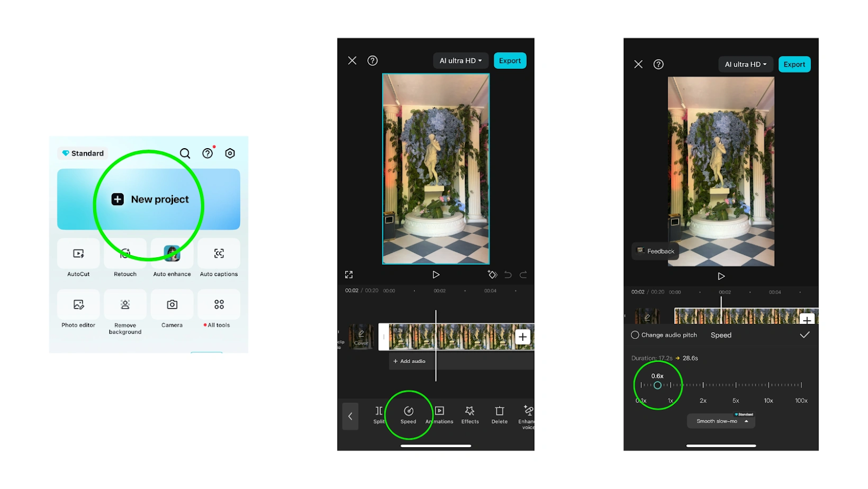This screenshot has width=868, height=489.
Task: Open help icon on the home screen
Action: click(208, 154)
